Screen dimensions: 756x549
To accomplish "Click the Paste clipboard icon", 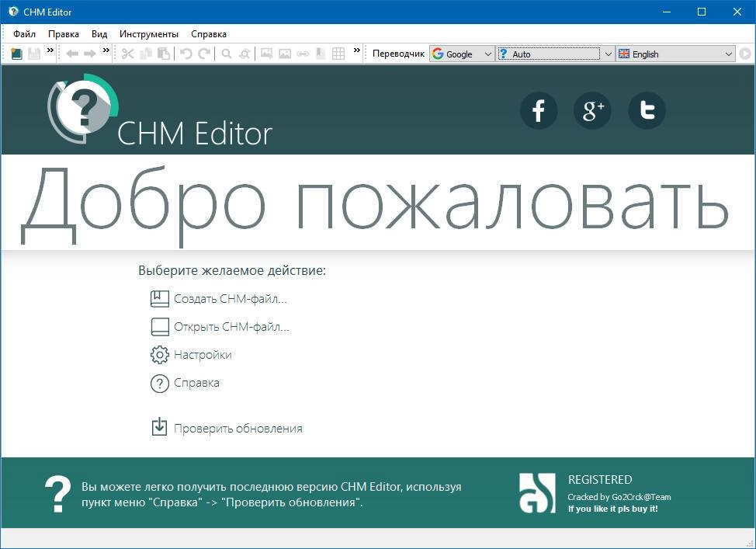I will pos(164,54).
